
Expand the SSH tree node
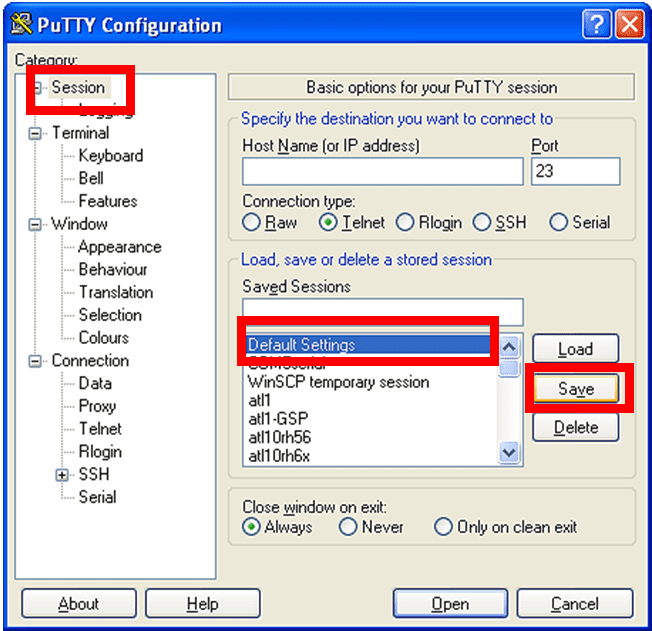(63, 475)
